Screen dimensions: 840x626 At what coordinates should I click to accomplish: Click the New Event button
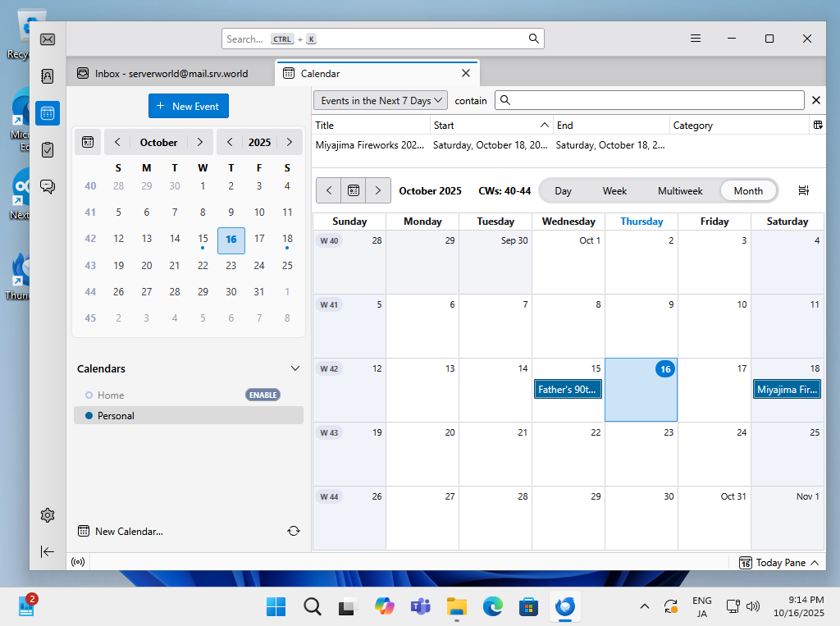(x=189, y=106)
